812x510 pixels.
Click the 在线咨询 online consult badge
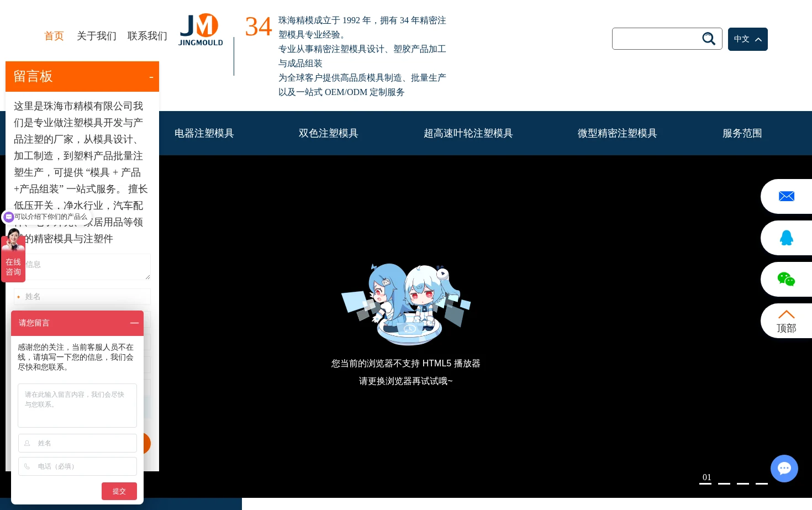pyautogui.click(x=13, y=259)
